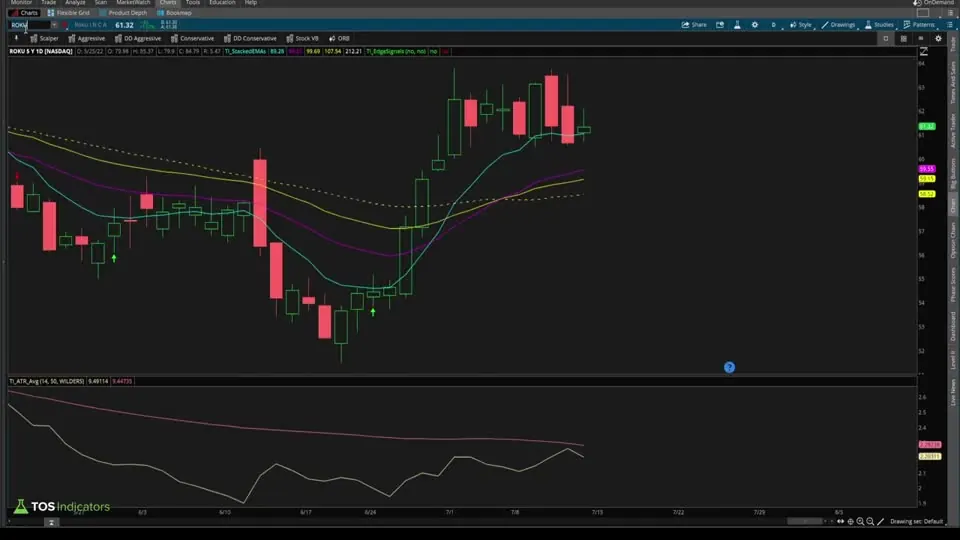Apply the DD Conservative study set
960x540 pixels.
[250, 39]
